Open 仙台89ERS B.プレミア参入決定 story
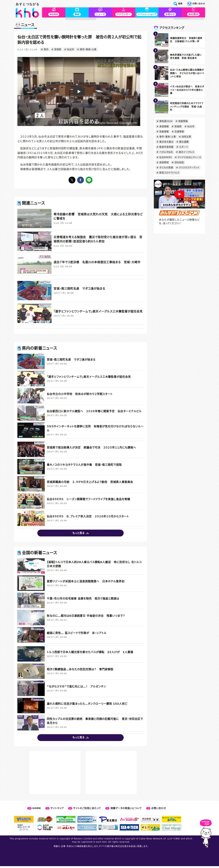 coord(81,518)
